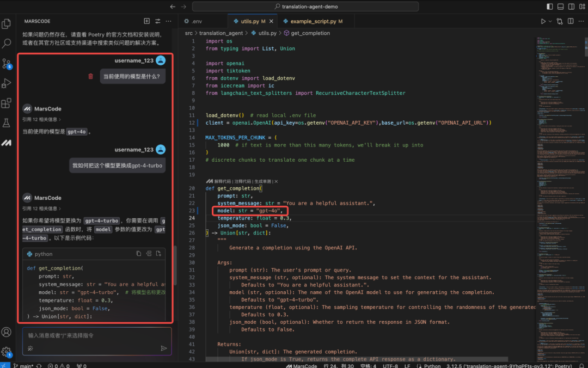Image resolution: width=588 pixels, height=368 pixels.
Task: Click 注释代码 code lens
Action: tap(242, 181)
